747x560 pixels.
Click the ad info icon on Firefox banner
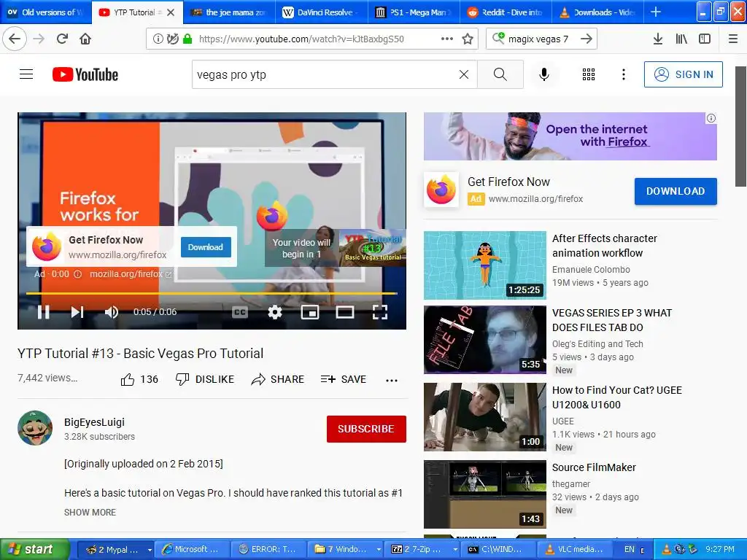click(x=711, y=118)
